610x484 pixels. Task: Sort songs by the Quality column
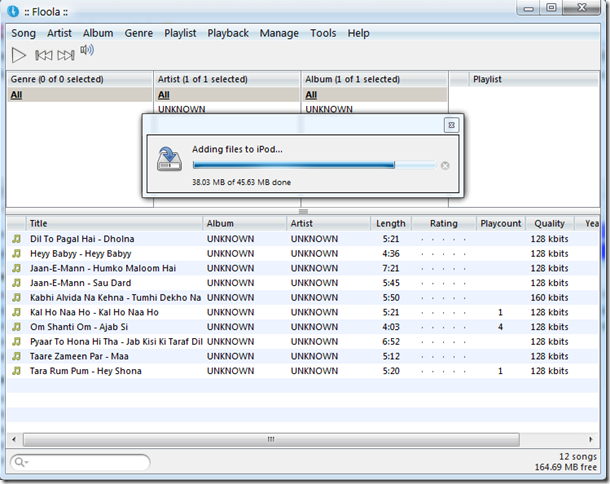click(x=549, y=223)
